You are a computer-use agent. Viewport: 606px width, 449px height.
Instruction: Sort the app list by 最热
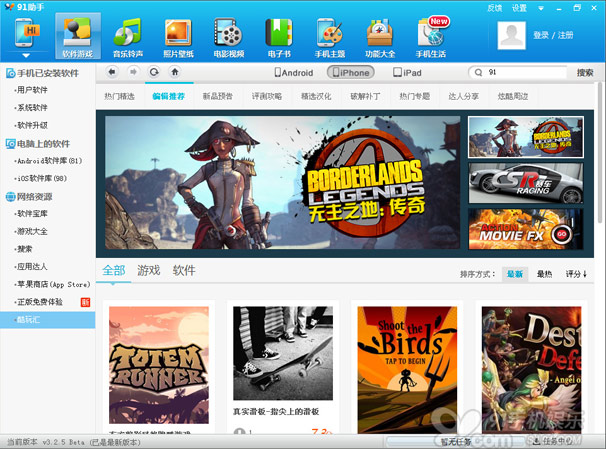coord(544,273)
